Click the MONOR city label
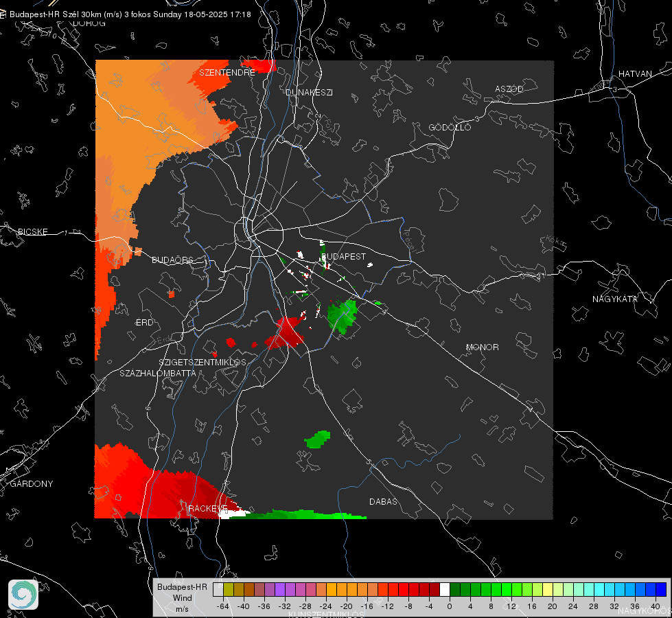The width and height of the screenshot is (672, 618). [x=482, y=347]
